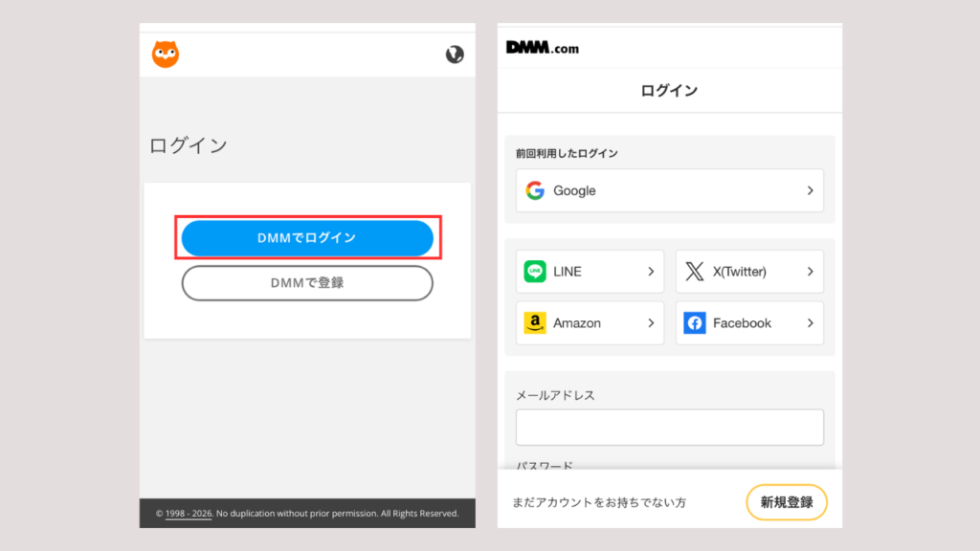Choose Amazon text label for login
The image size is (980, 551).
pos(577,323)
